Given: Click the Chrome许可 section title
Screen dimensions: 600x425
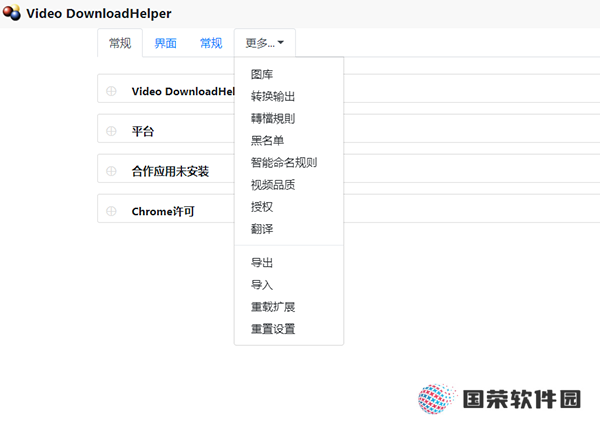Looking at the screenshot, I should 163,211.
